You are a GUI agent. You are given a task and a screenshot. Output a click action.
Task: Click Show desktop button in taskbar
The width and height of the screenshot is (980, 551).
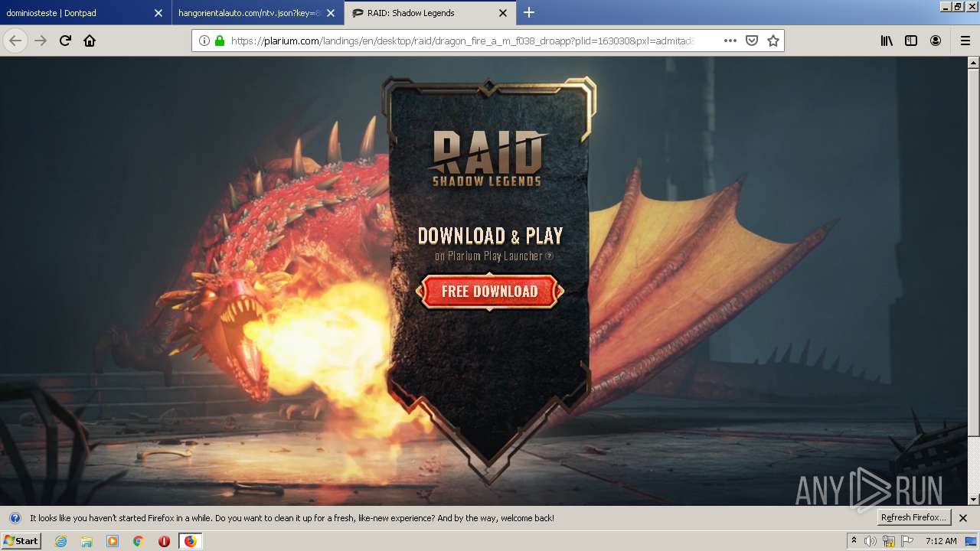[972, 541]
